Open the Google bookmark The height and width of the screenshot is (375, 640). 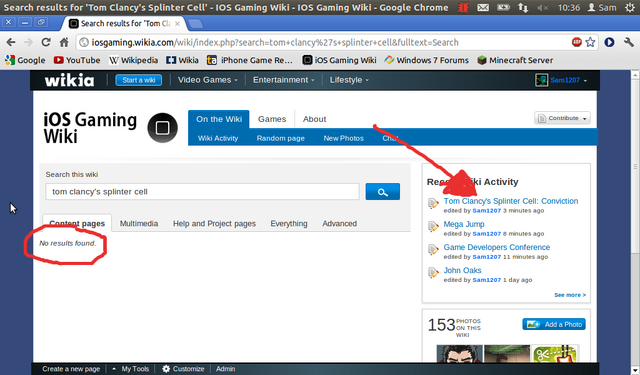tap(25, 60)
